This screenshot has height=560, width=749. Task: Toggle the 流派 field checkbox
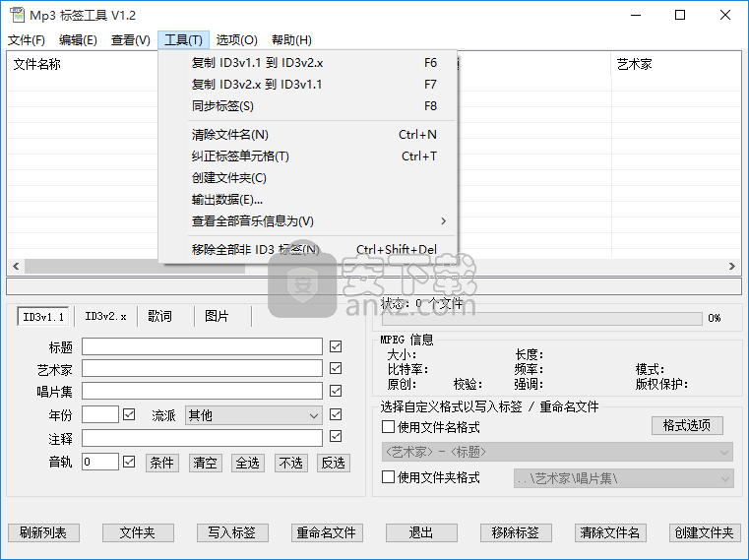[336, 414]
